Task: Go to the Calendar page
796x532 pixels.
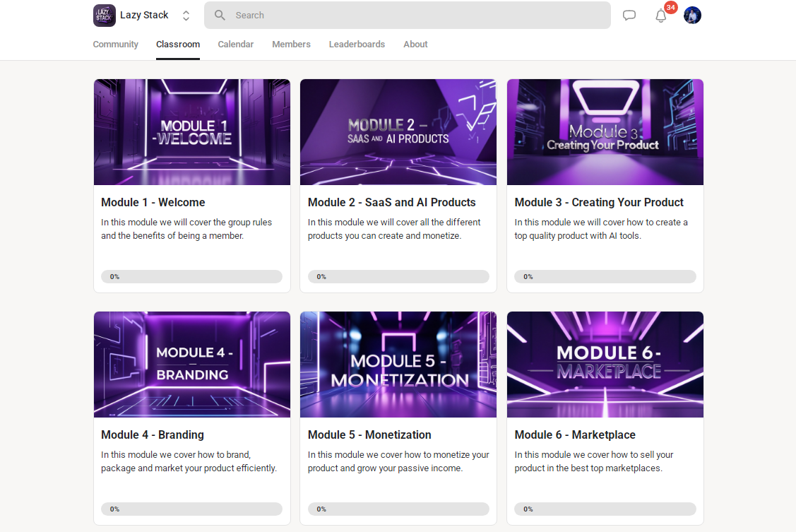Action: click(235, 44)
